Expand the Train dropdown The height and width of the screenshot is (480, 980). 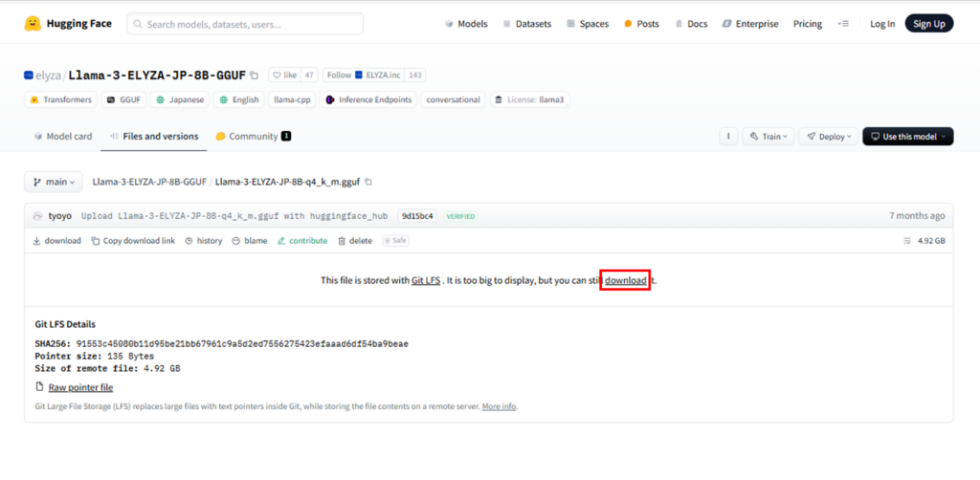(x=768, y=136)
